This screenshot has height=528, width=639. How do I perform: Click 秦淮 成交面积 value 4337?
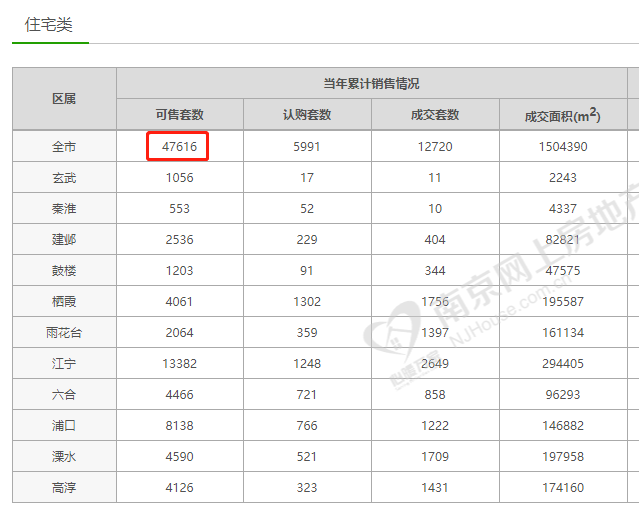coord(563,209)
